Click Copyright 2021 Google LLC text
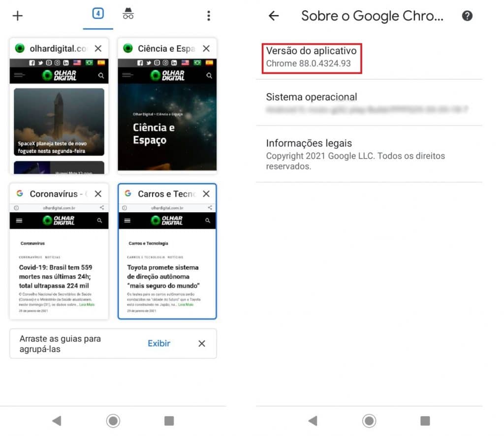Viewport: 504px width, 436px height. 355,161
